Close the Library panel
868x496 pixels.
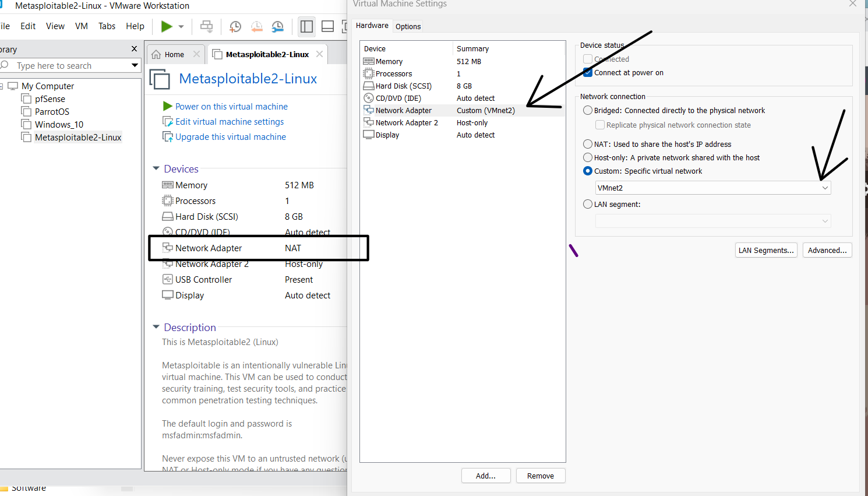point(135,49)
